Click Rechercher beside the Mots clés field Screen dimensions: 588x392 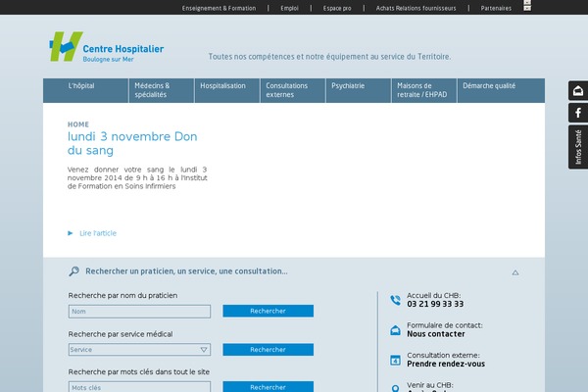coord(269,387)
